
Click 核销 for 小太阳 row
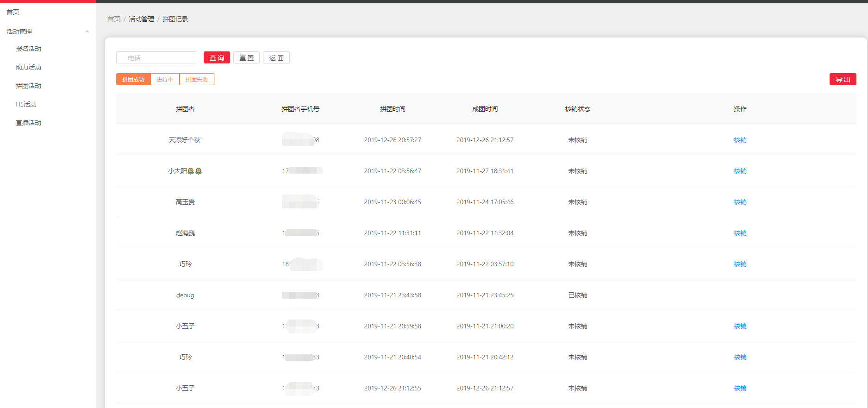click(740, 171)
